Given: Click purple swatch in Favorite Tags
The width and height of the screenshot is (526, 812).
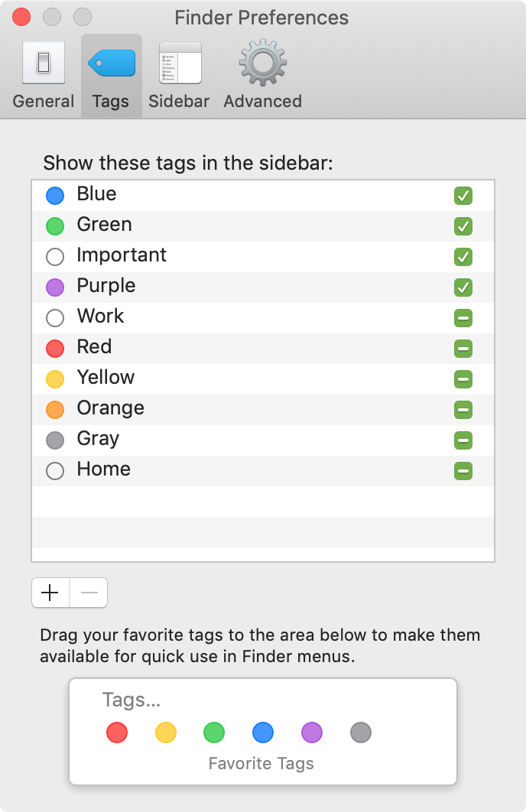Looking at the screenshot, I should (312, 732).
